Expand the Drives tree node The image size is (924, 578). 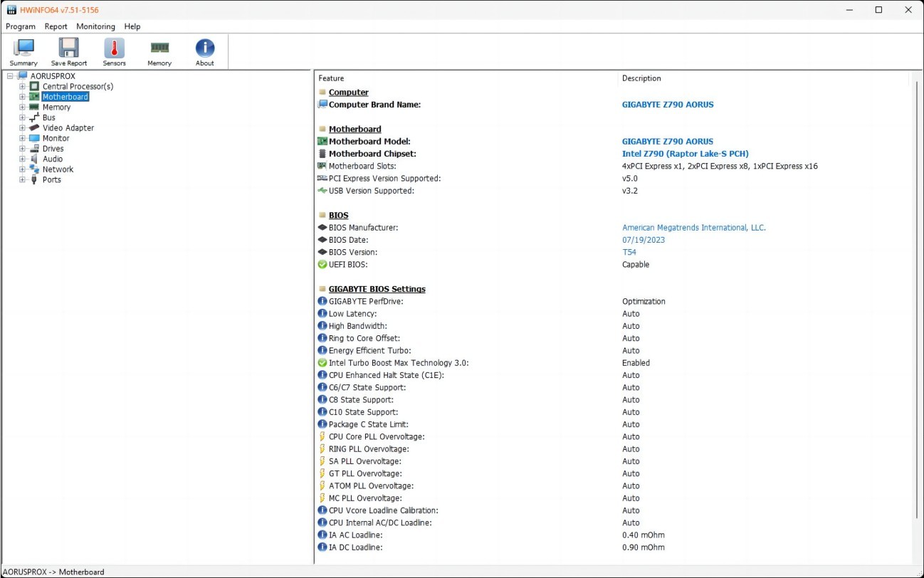tap(22, 149)
